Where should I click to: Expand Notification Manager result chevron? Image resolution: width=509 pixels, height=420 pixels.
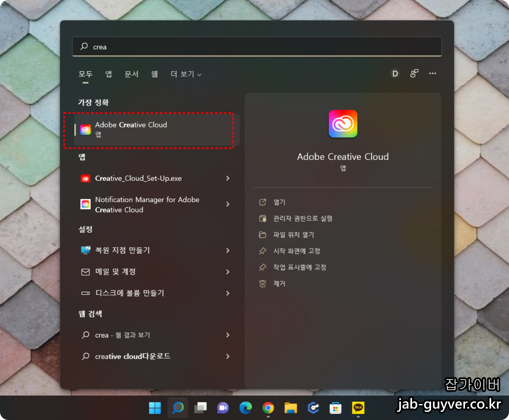click(x=228, y=204)
